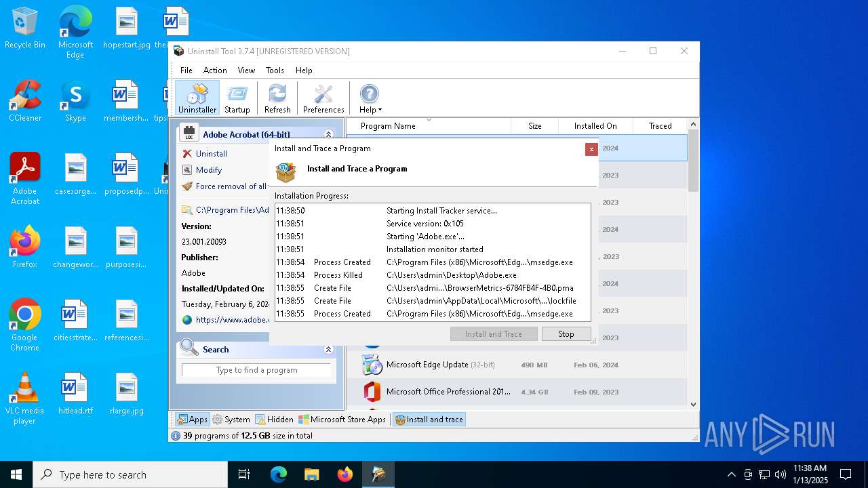Select the 'Installation monitor started' log row
Viewport: 868px width, 488px height.
pyautogui.click(x=433, y=249)
